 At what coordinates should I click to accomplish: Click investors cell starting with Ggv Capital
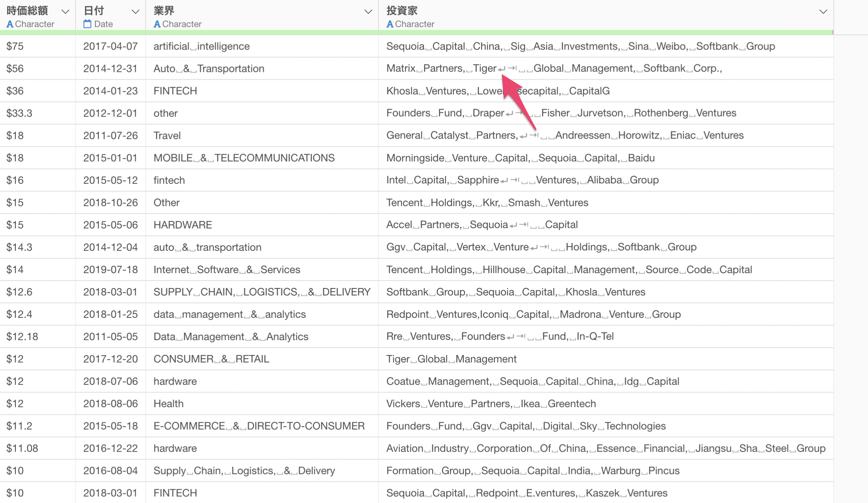(x=606, y=247)
